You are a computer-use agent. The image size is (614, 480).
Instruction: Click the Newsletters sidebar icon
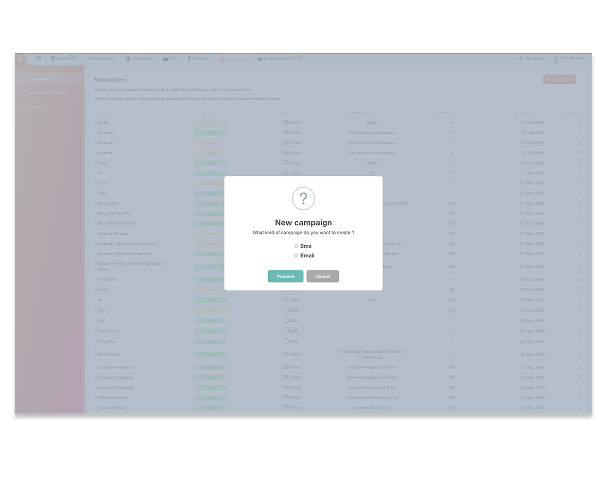coord(23,79)
